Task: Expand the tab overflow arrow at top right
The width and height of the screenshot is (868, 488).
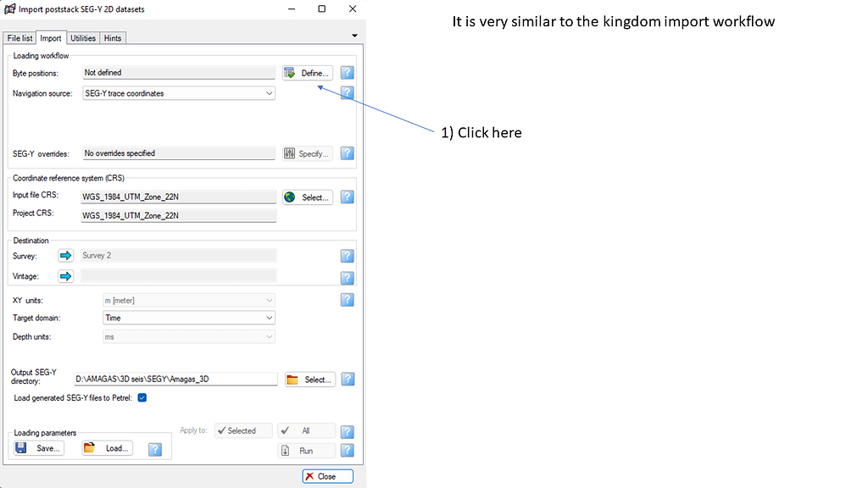Action: pos(353,36)
